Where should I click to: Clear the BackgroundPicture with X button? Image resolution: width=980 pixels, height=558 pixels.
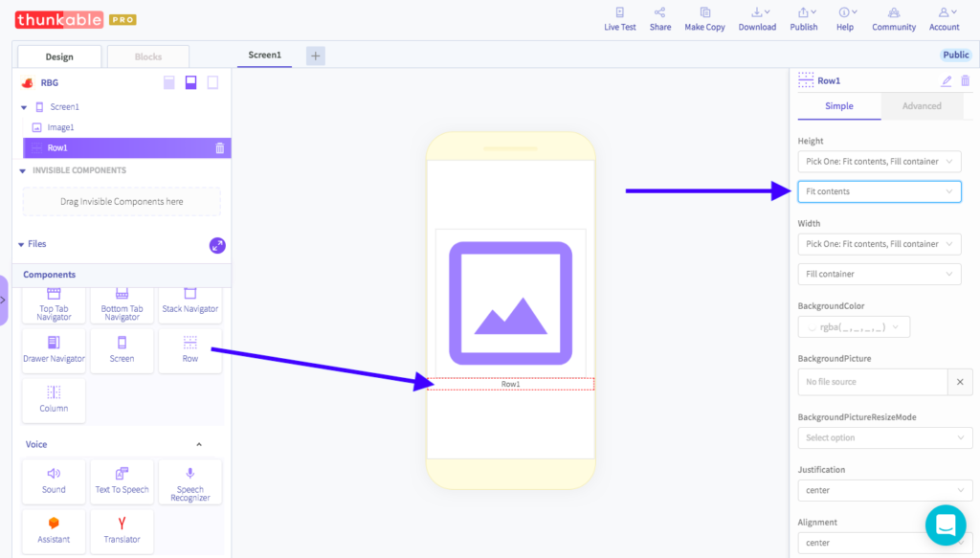tap(960, 382)
